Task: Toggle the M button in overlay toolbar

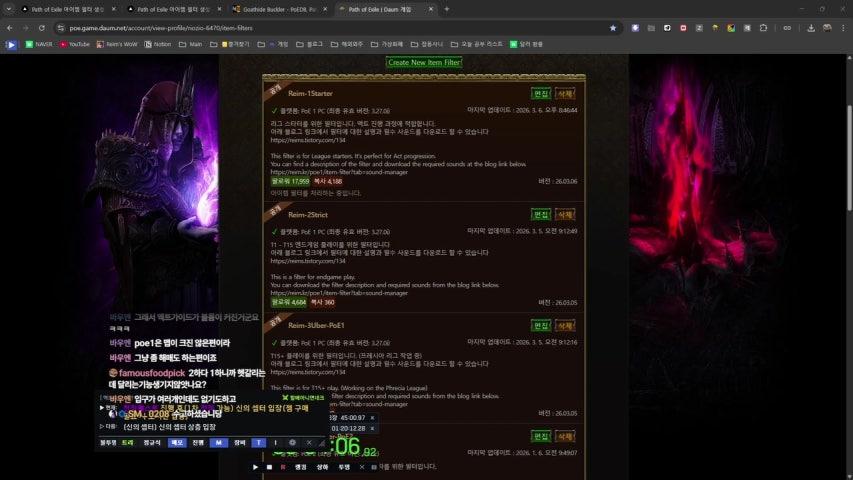Action: click(x=218, y=443)
